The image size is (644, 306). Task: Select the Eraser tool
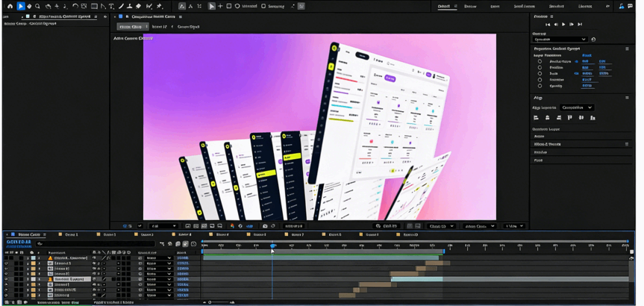pos(139,6)
